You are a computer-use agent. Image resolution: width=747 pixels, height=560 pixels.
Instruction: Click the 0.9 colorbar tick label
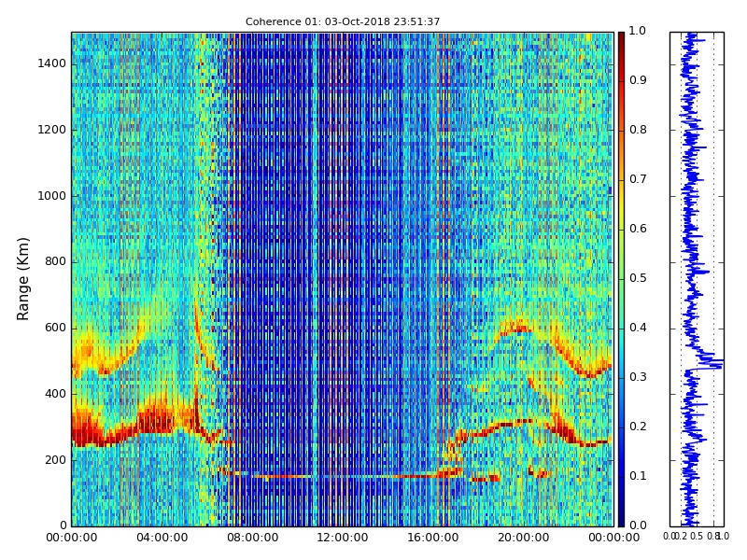tap(638, 80)
